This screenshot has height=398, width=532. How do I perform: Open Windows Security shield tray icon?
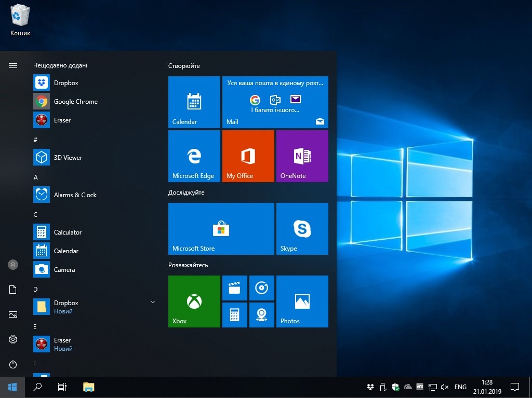coord(395,387)
